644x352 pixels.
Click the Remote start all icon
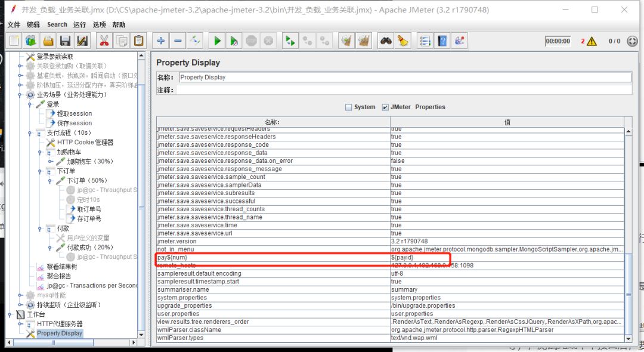[290, 41]
